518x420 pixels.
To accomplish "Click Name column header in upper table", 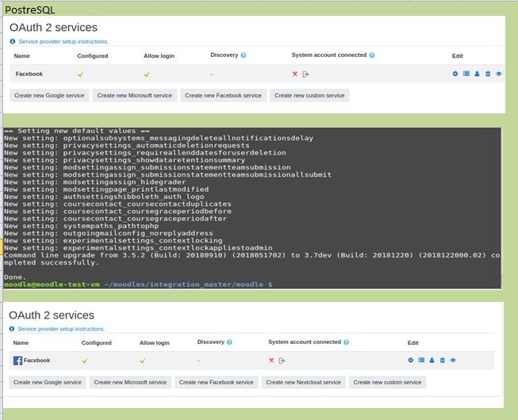I will [21, 55].
